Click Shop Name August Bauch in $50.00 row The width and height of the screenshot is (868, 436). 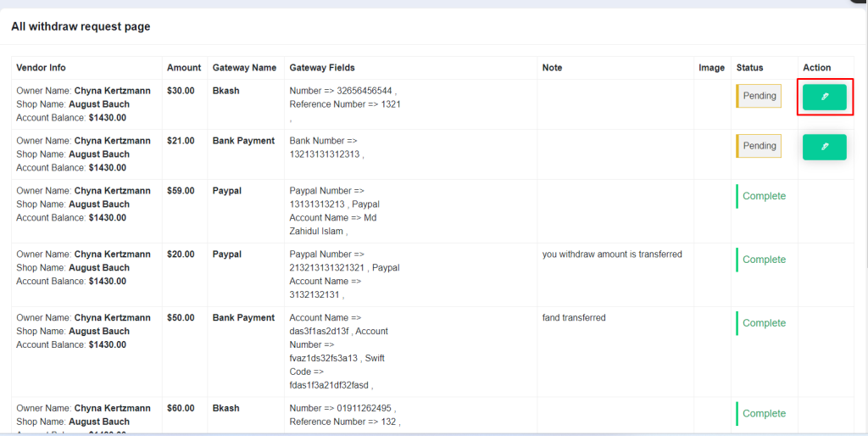73,332
